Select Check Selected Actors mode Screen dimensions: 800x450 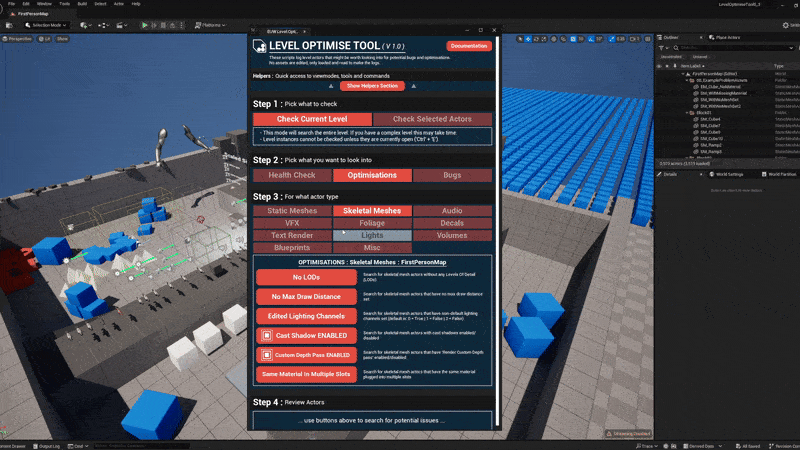coord(432,119)
